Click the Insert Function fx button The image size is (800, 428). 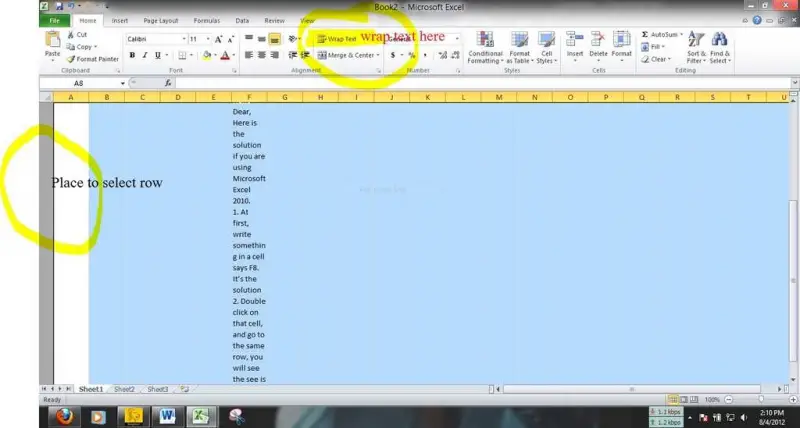[168, 83]
